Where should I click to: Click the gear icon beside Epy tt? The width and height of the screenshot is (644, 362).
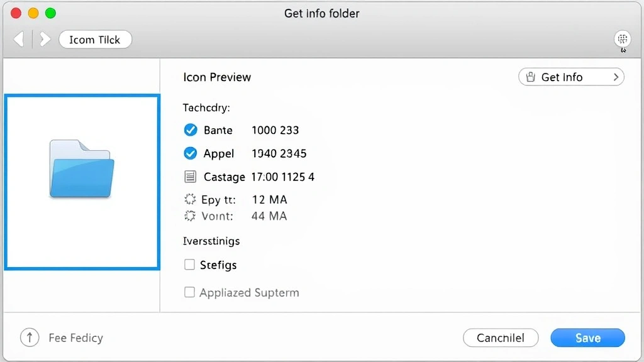coord(189,199)
